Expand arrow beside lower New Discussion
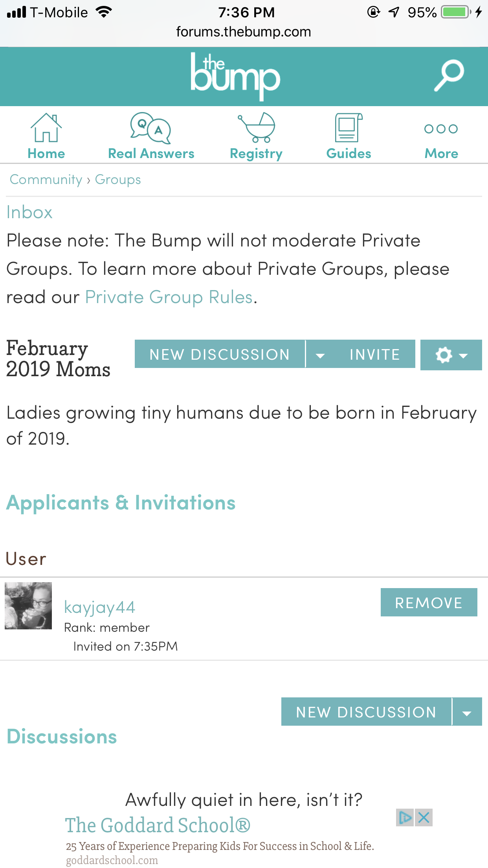The image size is (488, 868). tap(467, 712)
